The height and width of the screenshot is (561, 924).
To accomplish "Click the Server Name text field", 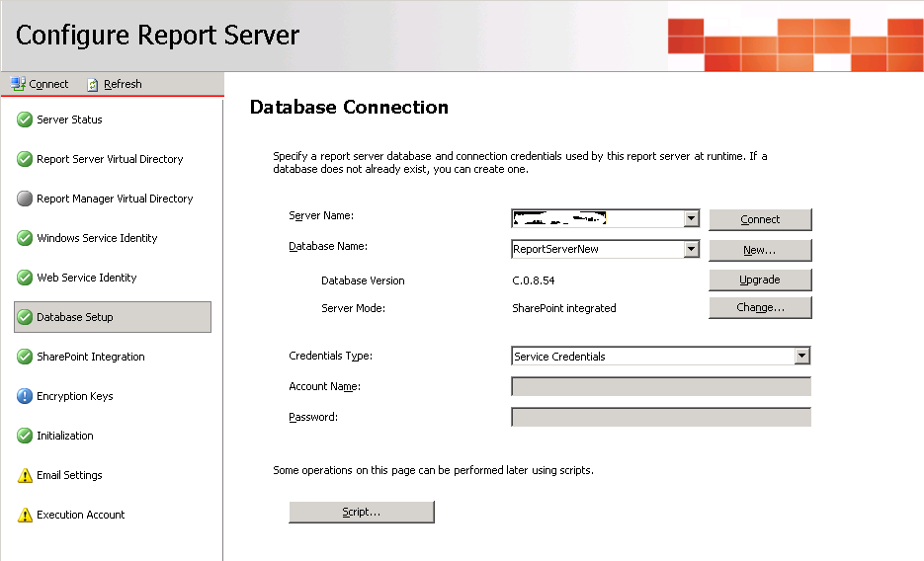I will (598, 218).
